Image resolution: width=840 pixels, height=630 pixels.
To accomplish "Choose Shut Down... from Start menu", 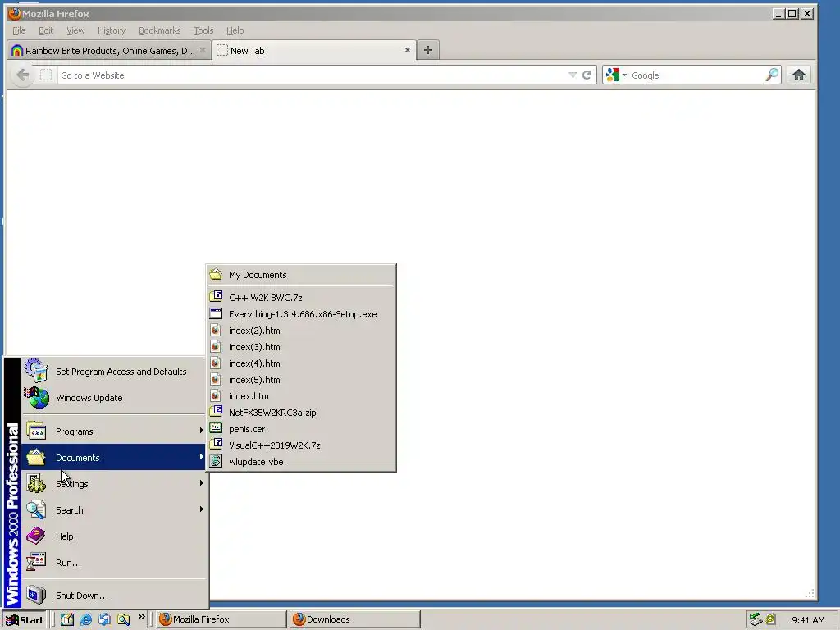I will click(x=113, y=596).
